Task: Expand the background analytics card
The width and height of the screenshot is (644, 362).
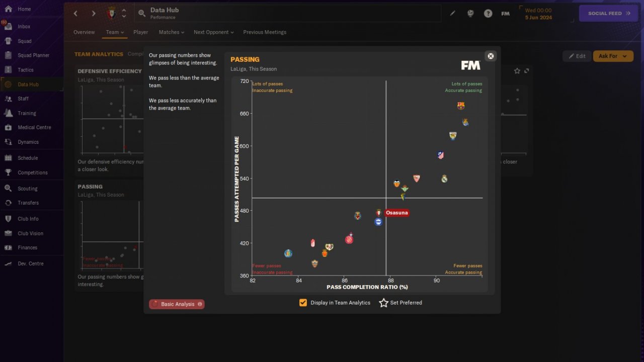Action: pyautogui.click(x=527, y=71)
